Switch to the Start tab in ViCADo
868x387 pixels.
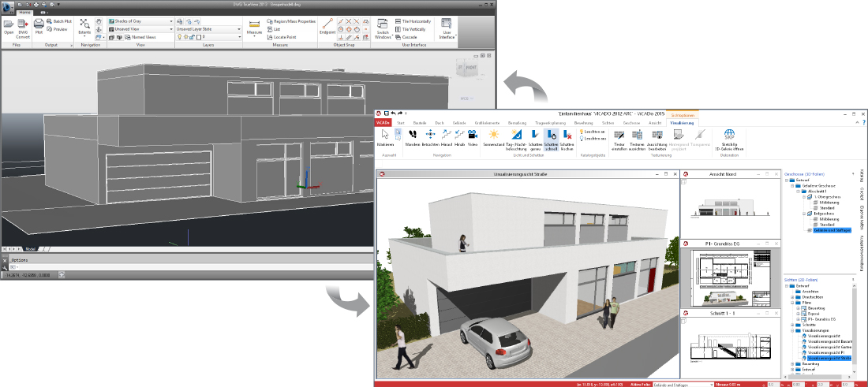pos(401,123)
